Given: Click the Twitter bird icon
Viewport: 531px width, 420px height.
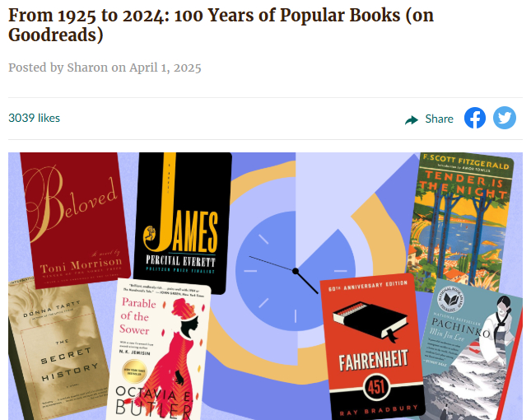Looking at the screenshot, I should (505, 118).
